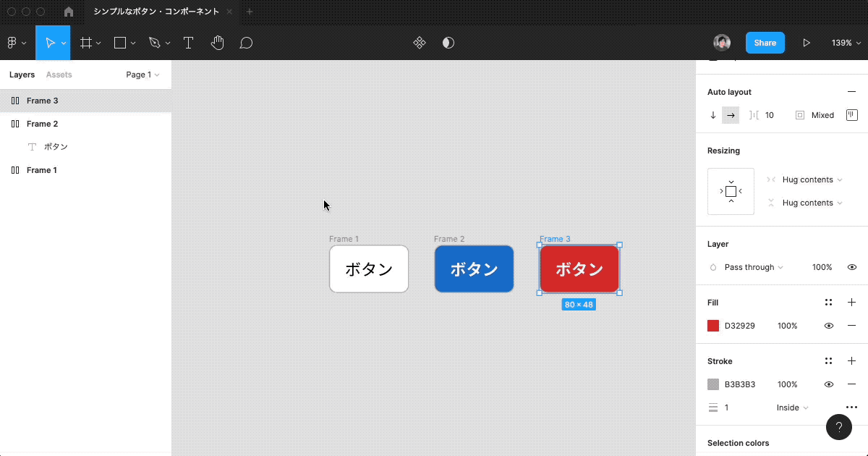Switch to the Assets tab

click(59, 75)
